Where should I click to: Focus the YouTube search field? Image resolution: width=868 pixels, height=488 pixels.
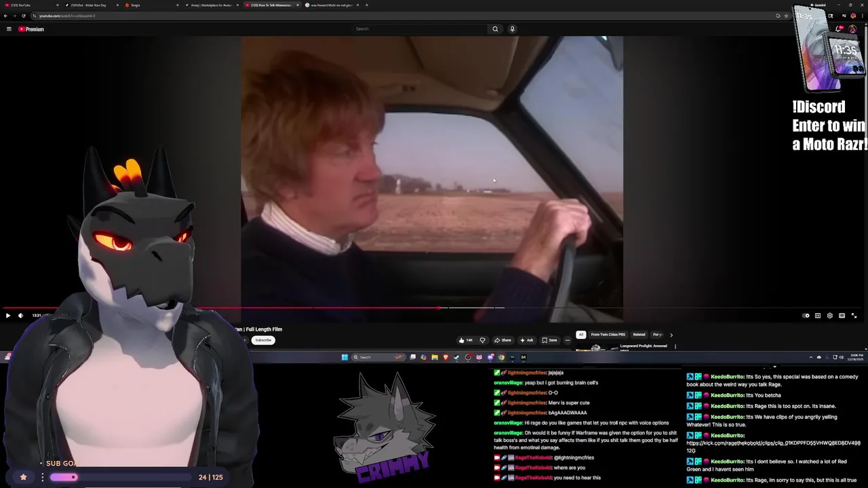click(420, 29)
